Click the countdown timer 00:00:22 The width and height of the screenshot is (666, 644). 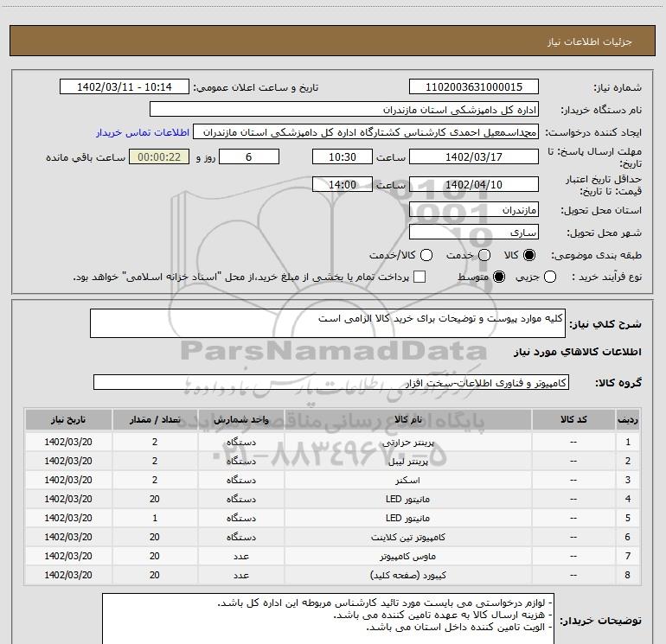[x=159, y=156]
